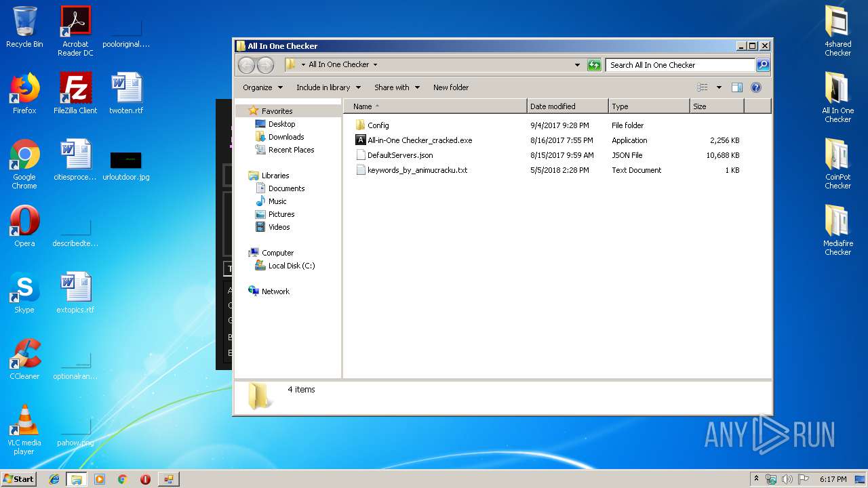Select Local Disk (C:) in navigation pane

tap(291, 266)
